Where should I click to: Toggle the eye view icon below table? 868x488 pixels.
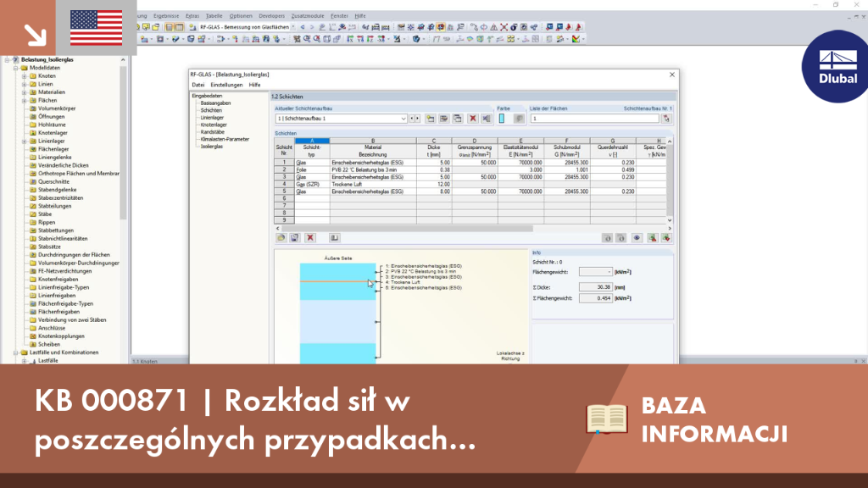click(637, 238)
